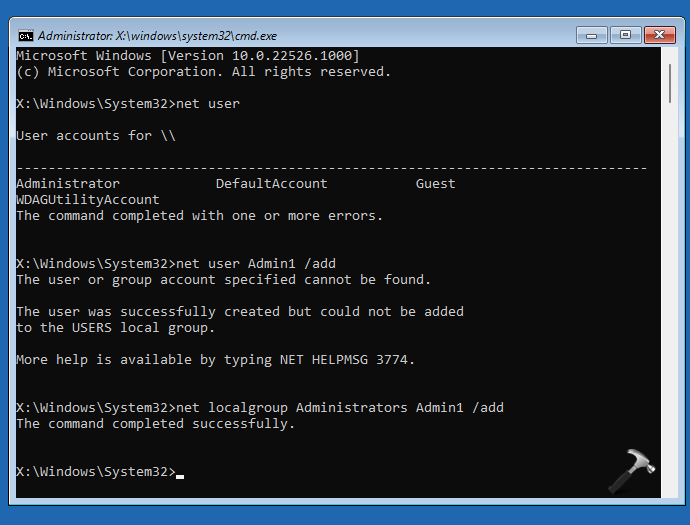Click the WDAGUtilityAccount entry
690x525 pixels.
(x=88, y=200)
